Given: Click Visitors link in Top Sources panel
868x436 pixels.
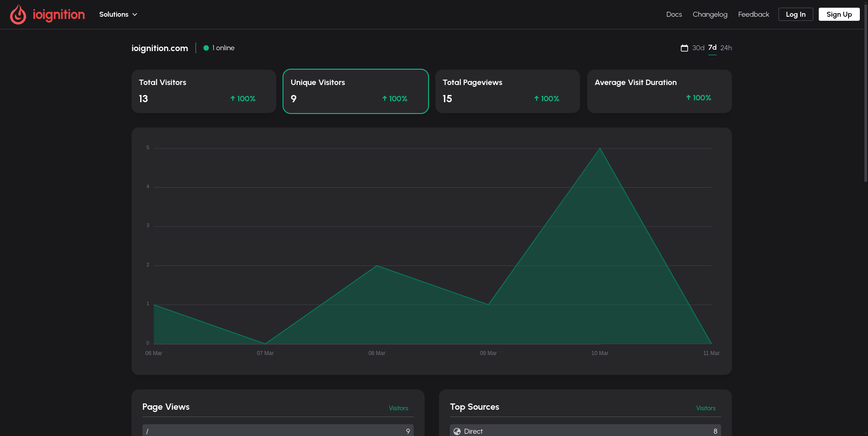Looking at the screenshot, I should pos(706,408).
